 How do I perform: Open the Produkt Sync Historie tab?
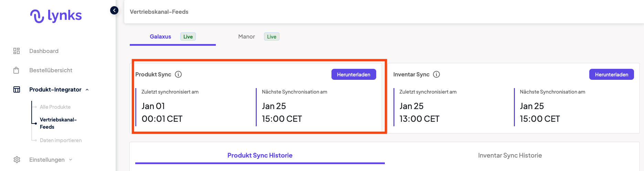(x=260, y=156)
